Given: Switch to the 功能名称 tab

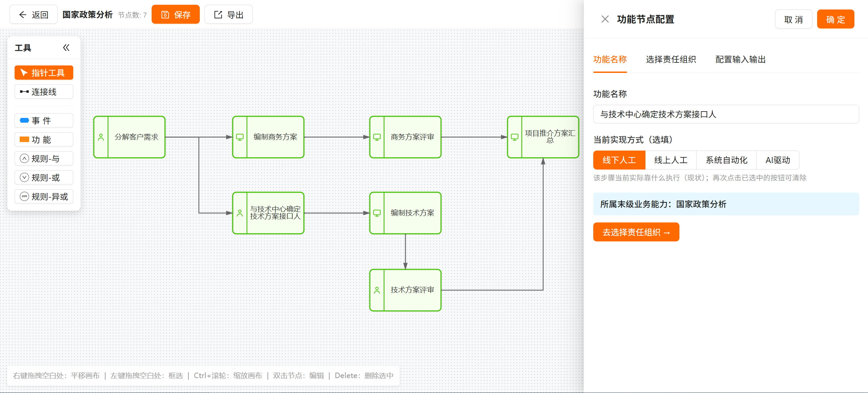Looking at the screenshot, I should [x=610, y=60].
